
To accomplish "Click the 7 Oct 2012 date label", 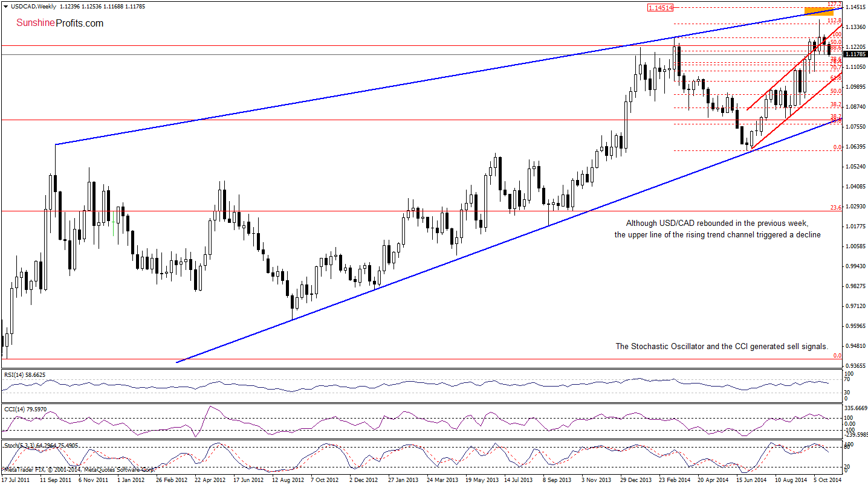I will (x=325, y=480).
